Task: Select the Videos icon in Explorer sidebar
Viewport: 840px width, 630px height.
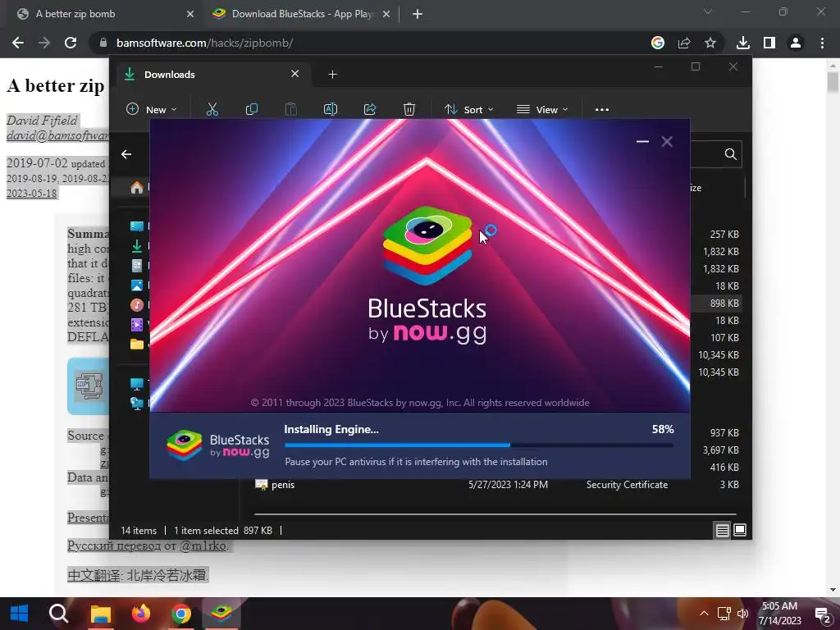Action: [x=137, y=324]
